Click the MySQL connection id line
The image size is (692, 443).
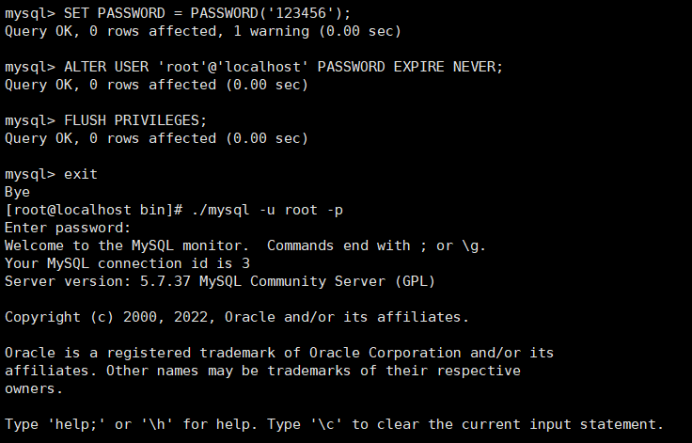click(127, 263)
